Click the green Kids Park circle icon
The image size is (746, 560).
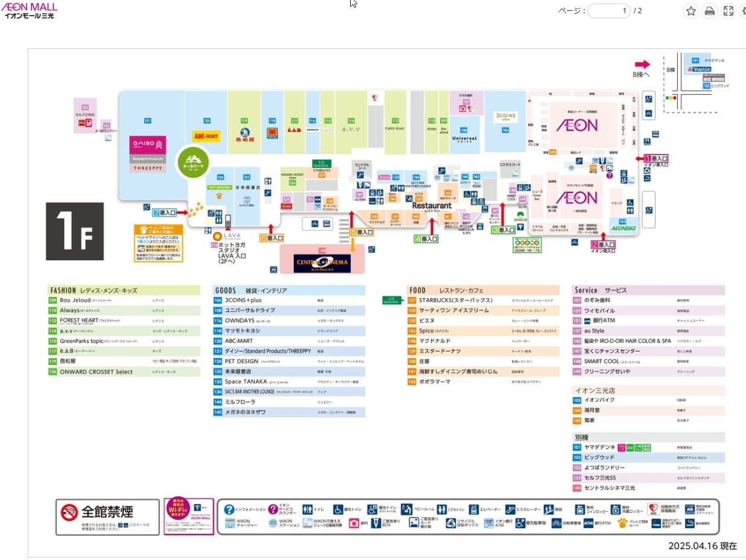tap(191, 162)
